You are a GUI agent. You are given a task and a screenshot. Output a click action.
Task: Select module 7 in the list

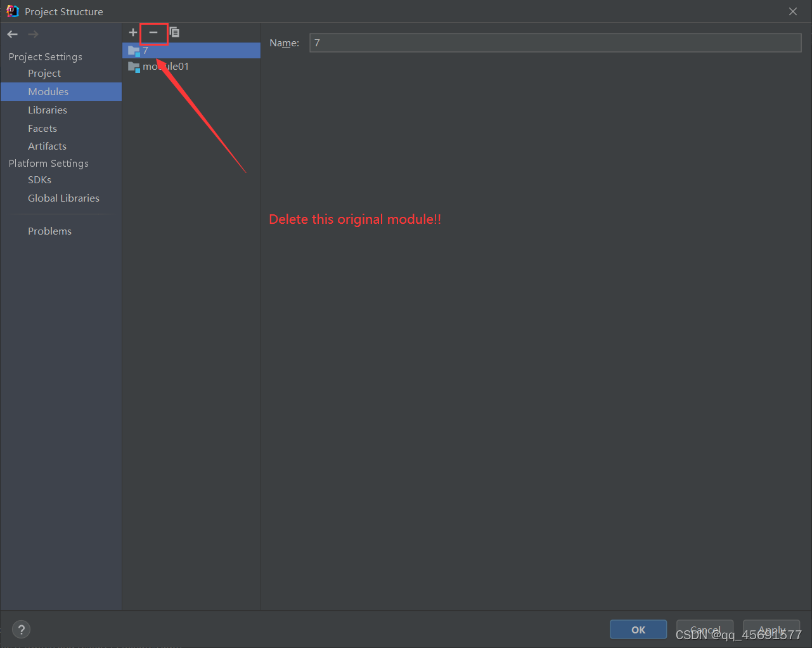(191, 51)
